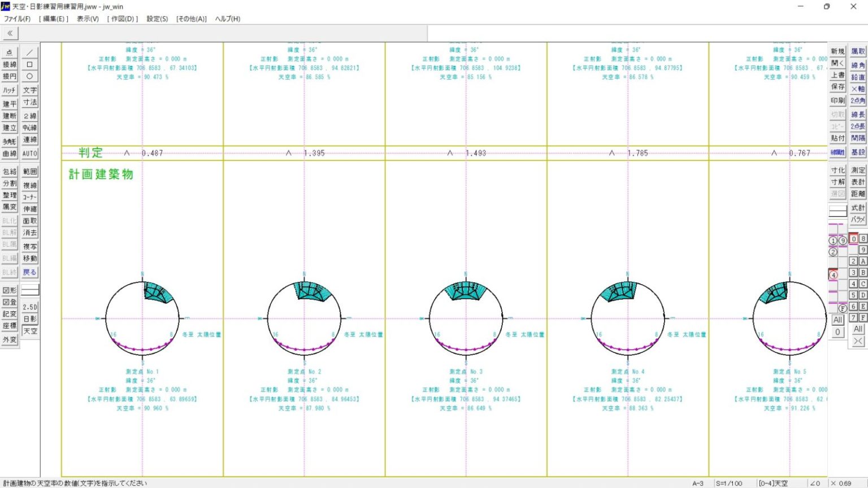Switch to layer group ②

tap(834, 252)
